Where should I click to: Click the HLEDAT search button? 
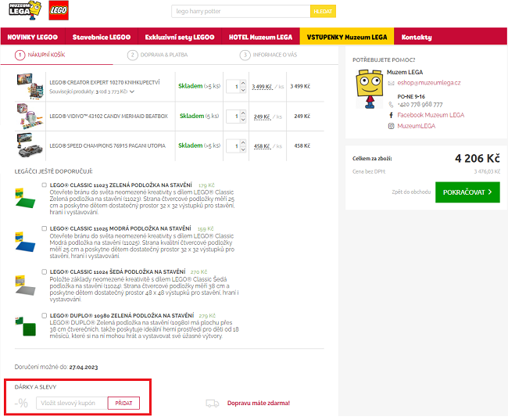pos(323,12)
